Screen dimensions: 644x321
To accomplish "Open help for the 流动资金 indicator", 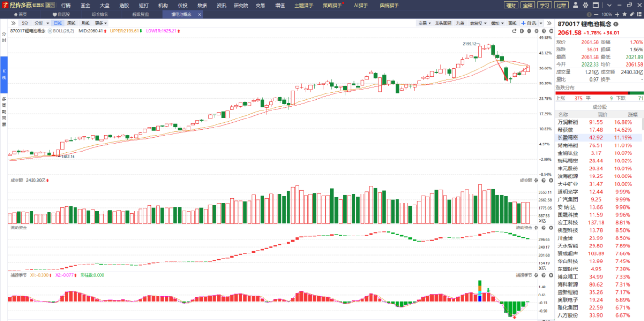I will click(543, 228).
